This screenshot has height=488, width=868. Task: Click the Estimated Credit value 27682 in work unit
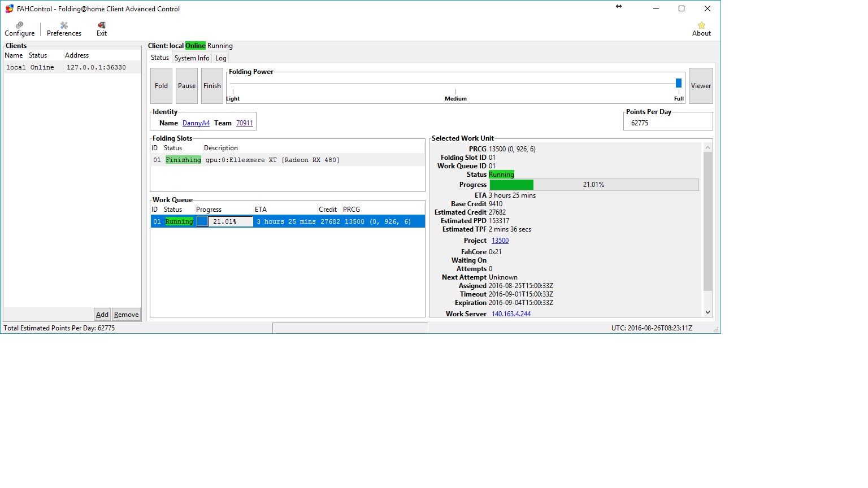(497, 212)
